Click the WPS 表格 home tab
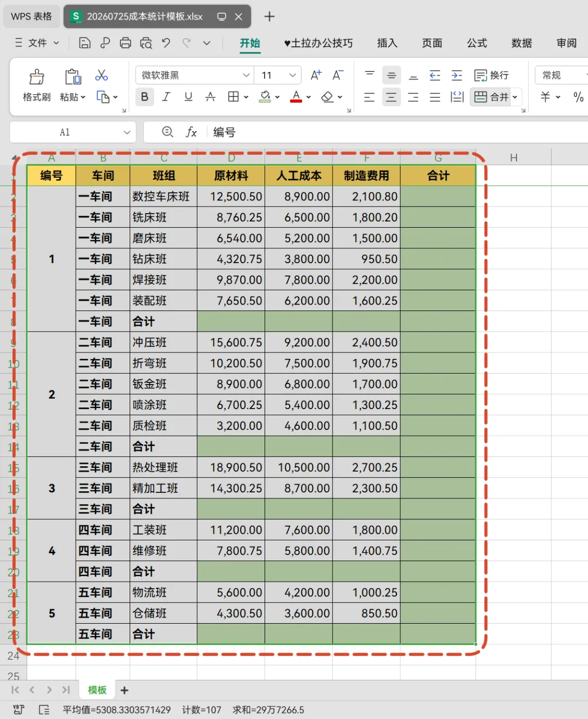This screenshot has width=588, height=719. (x=32, y=16)
